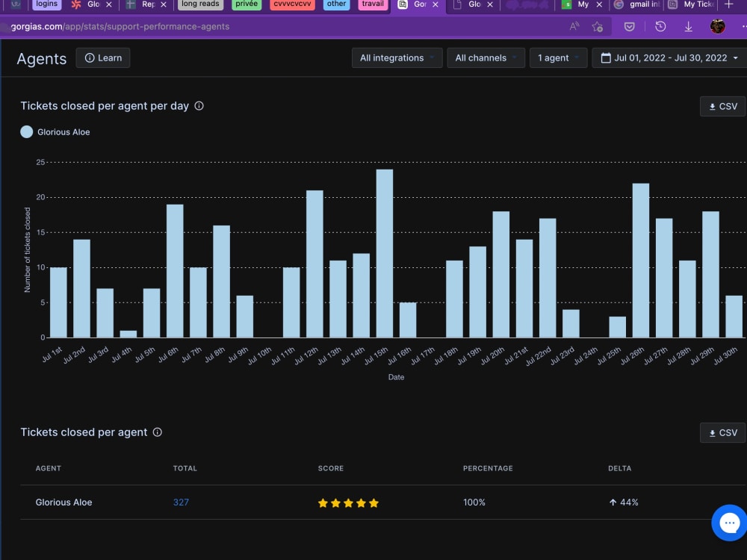The width and height of the screenshot is (747, 560).
Task: Switch to the My Tickets browser tab
Action: click(x=692, y=4)
